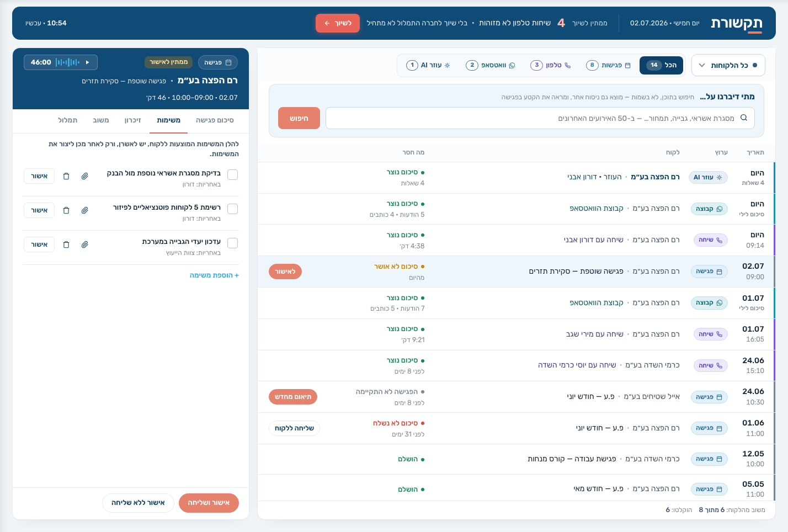The height and width of the screenshot is (532, 788).
Task: Filter by טלפון calls
Action: point(551,65)
